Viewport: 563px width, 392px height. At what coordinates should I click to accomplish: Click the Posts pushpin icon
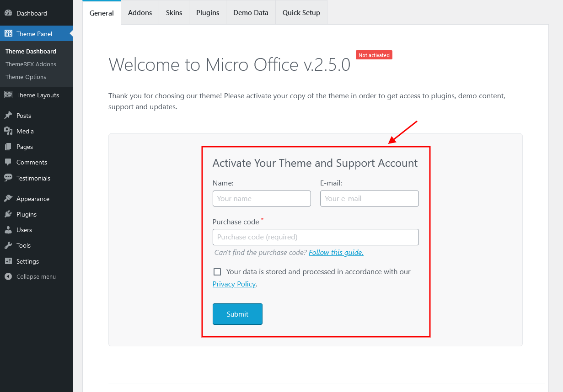point(8,116)
